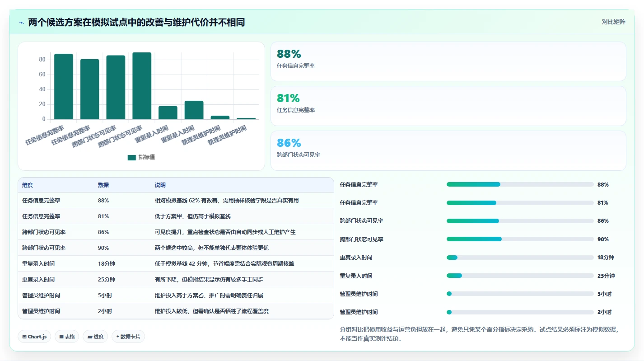Click the progress bar showing 90%

coord(520,239)
